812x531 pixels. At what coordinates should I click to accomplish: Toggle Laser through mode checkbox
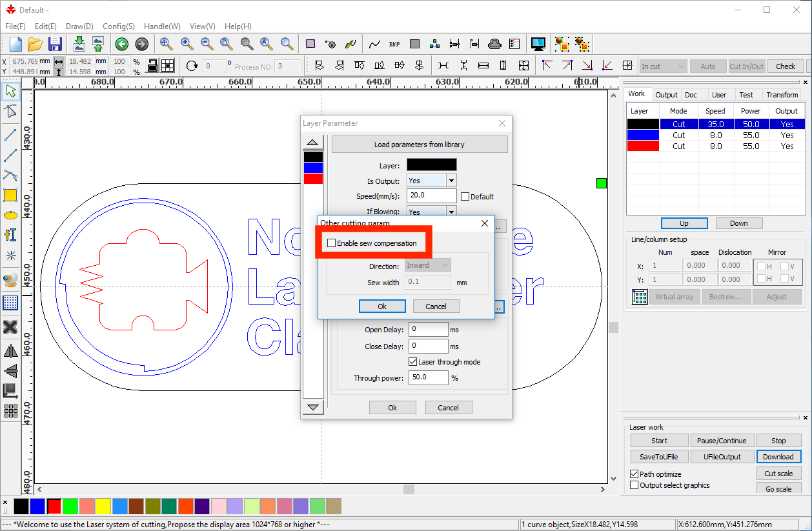click(x=413, y=362)
